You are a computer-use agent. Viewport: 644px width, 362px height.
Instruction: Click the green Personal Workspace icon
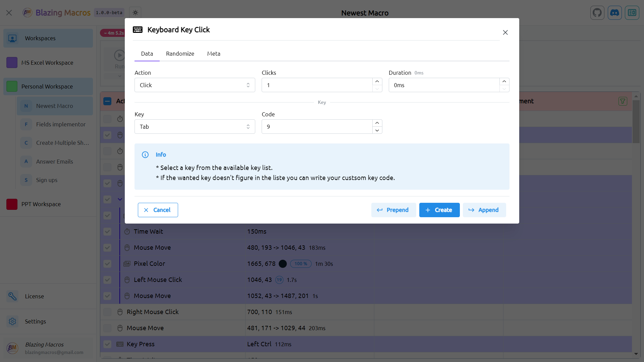12,86
